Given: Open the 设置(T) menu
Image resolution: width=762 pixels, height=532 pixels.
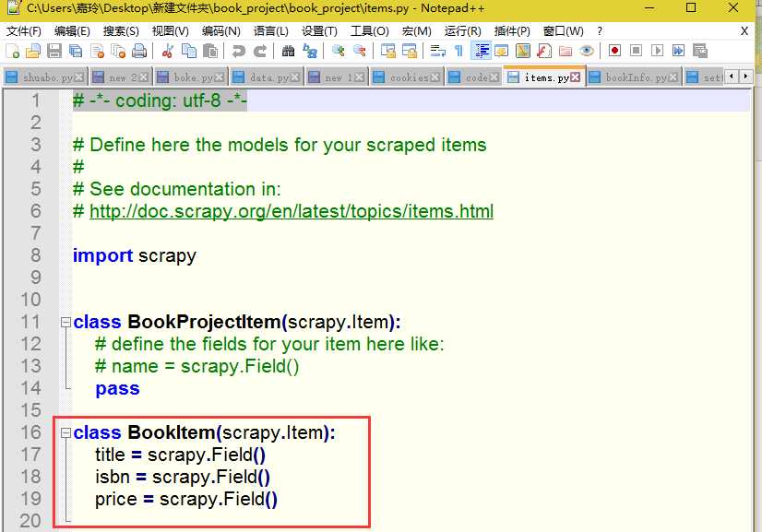Looking at the screenshot, I should click(319, 31).
